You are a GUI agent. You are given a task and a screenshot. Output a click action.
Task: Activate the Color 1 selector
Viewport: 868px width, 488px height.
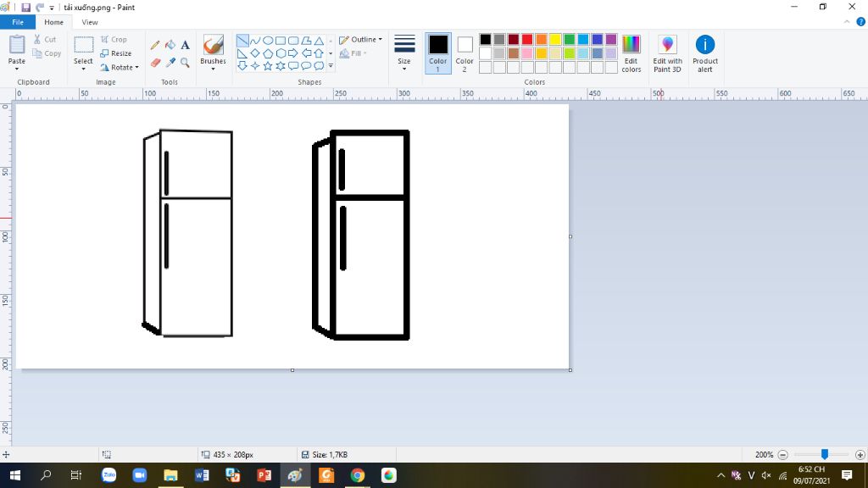[x=438, y=53]
